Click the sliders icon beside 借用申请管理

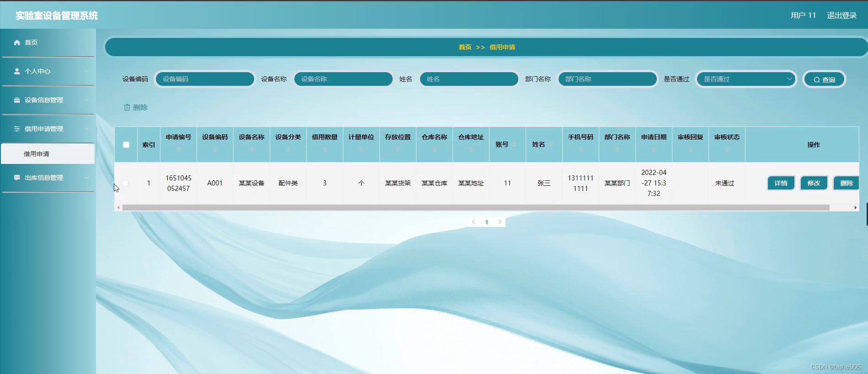(17, 129)
